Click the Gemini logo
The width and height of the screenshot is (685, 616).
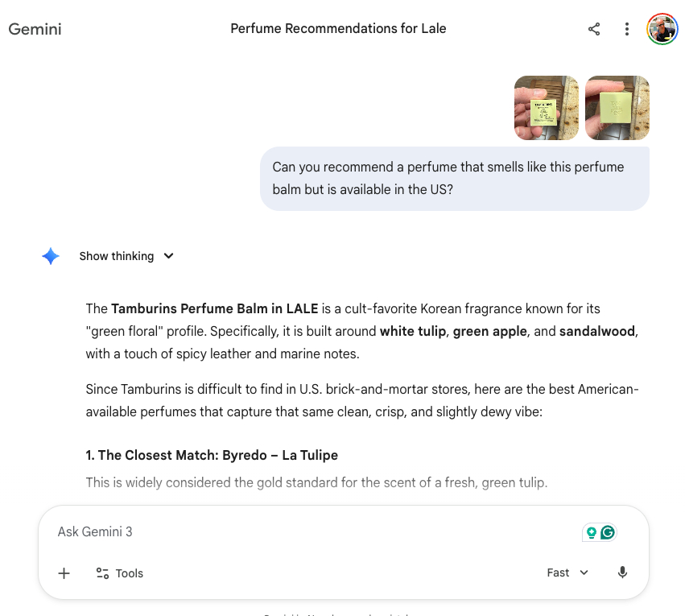point(35,29)
